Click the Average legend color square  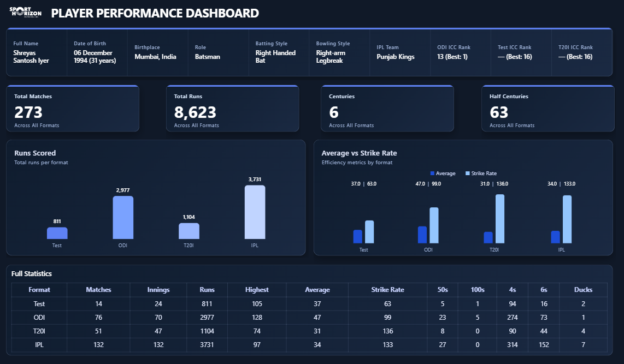point(432,173)
